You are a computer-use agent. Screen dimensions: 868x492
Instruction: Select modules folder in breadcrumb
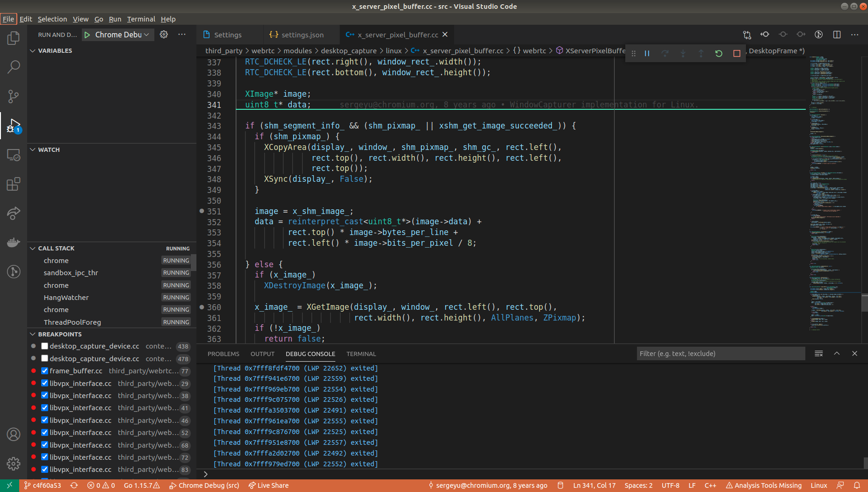(x=297, y=51)
